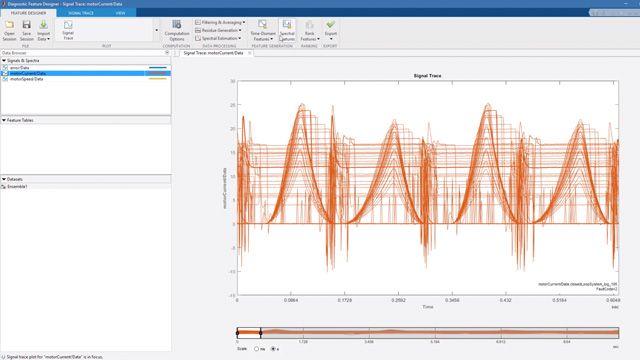Select the motorSpeed/Data signal row

point(86,79)
